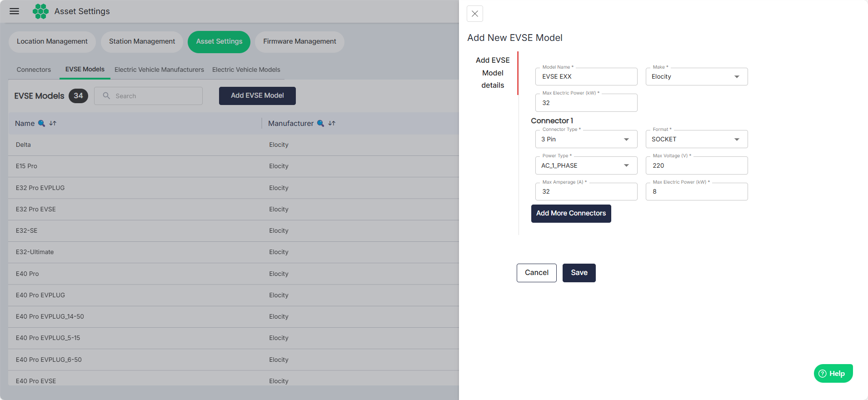868x400 pixels.
Task: Open the Firmware Management tab
Action: (x=299, y=41)
